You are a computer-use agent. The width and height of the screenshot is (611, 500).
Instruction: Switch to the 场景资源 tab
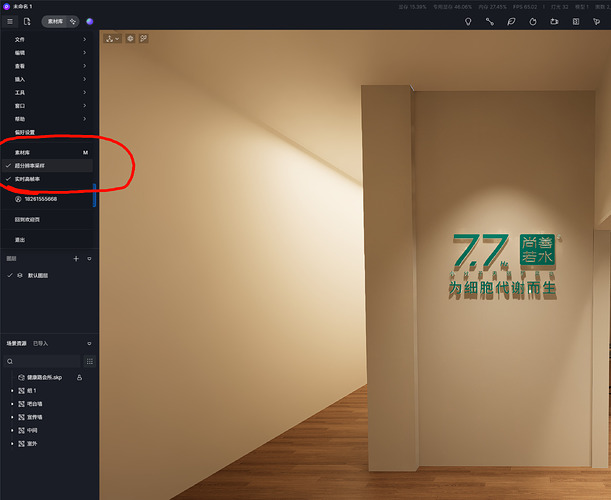click(16, 343)
